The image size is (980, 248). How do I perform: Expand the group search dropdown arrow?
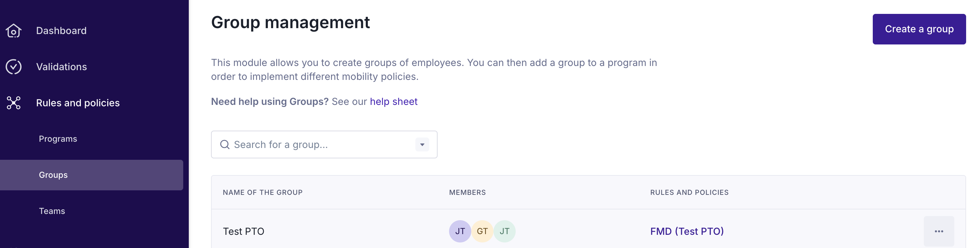(422, 145)
